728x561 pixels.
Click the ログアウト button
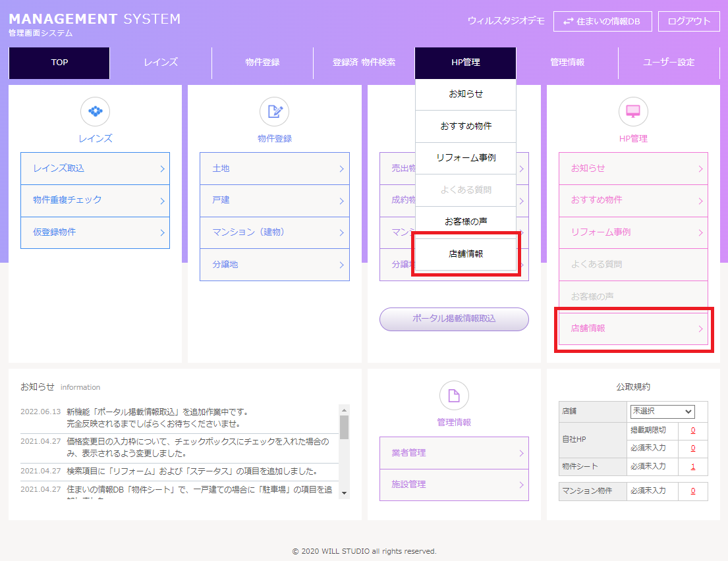coord(689,21)
